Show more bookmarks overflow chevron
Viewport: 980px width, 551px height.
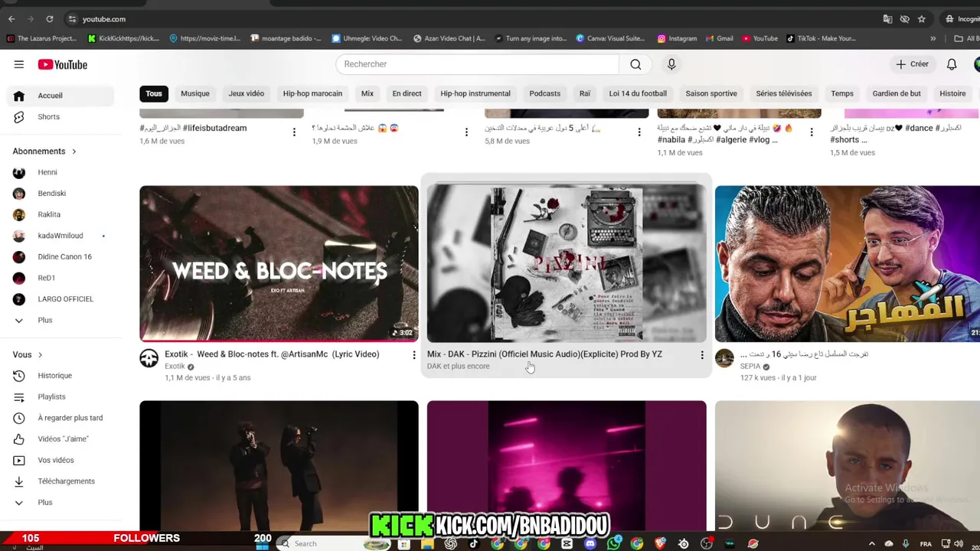[933, 38]
